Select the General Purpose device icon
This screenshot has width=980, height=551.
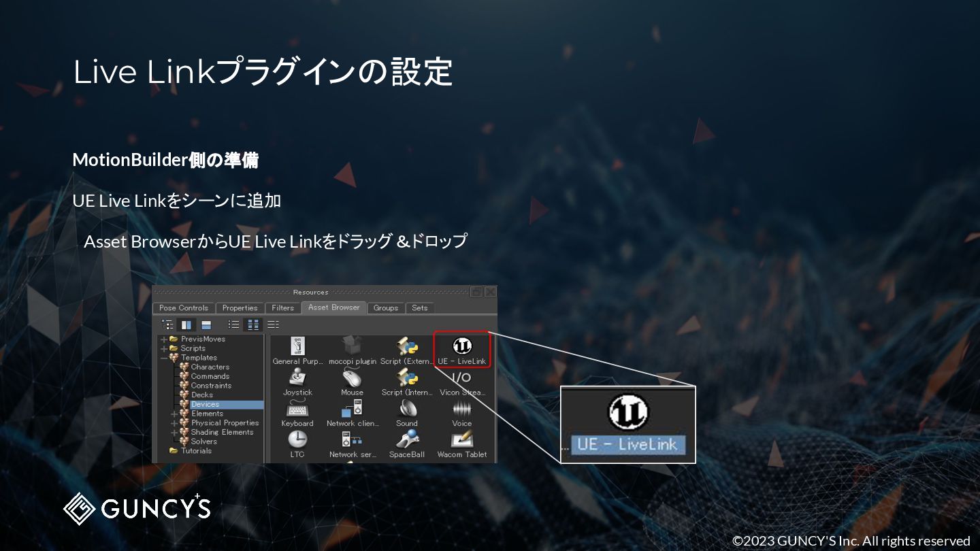click(x=298, y=346)
